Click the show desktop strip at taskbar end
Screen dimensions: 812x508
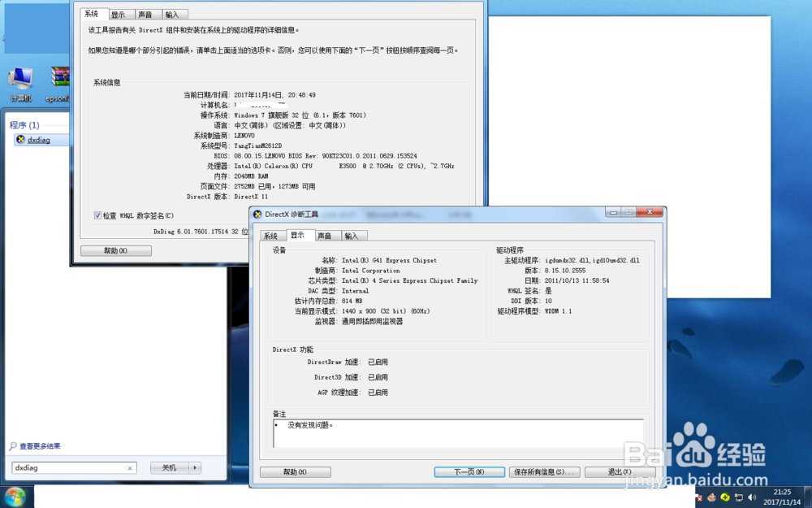tap(809, 497)
